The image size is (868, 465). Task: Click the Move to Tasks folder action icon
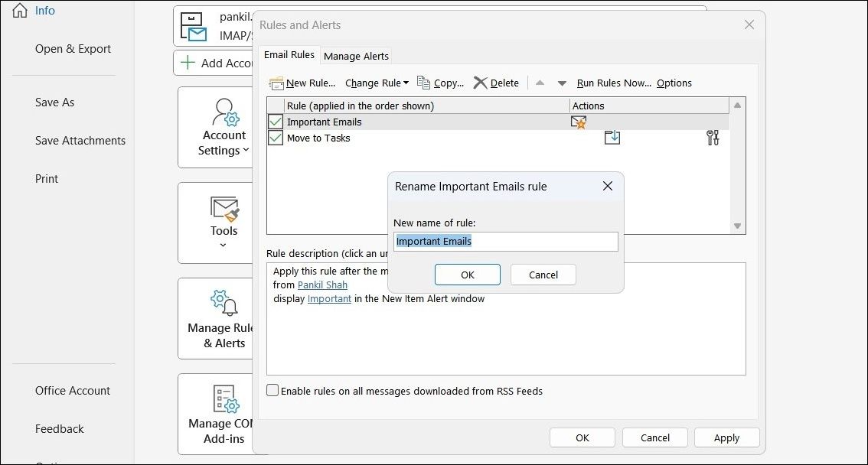click(x=612, y=138)
